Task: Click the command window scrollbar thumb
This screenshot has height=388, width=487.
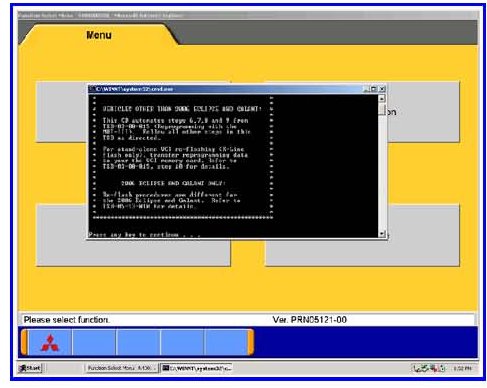Action: tap(382, 110)
